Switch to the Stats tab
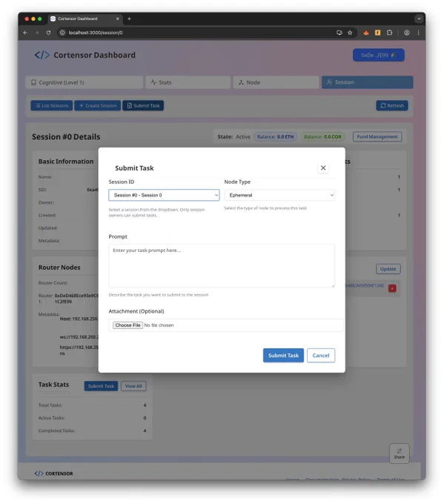The width and height of the screenshot is (444, 504). (188, 82)
